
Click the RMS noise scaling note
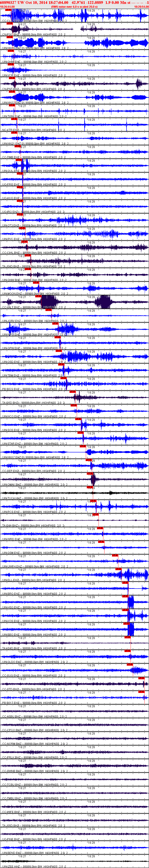pyautogui.click(x=74, y=6)
